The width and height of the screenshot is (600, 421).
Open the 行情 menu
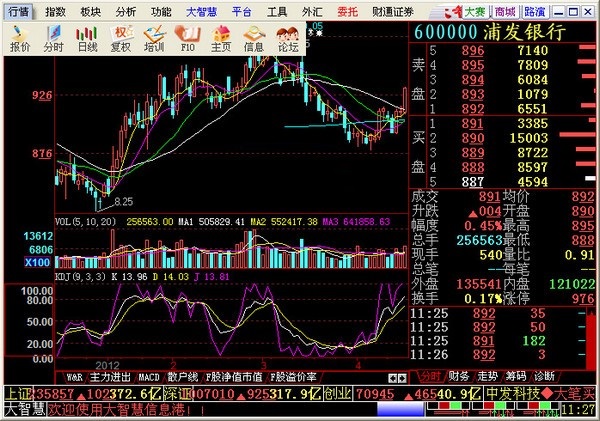coord(19,12)
